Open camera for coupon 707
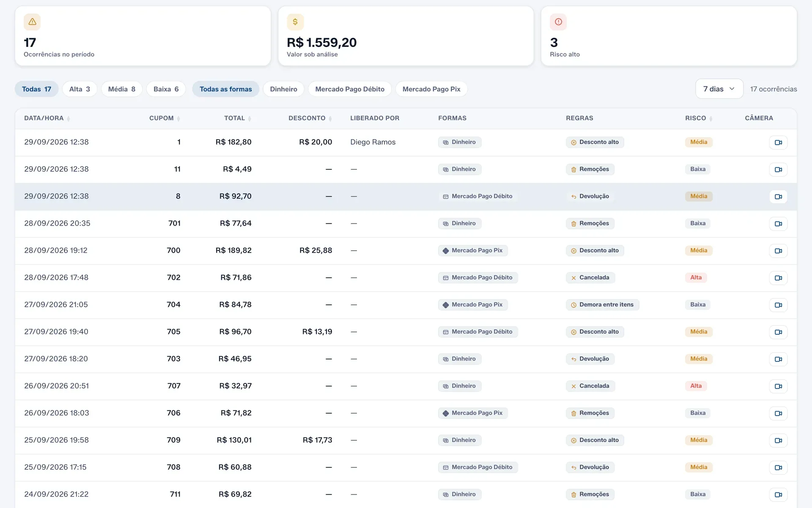Screen dimensions: 812x508 pyautogui.click(x=778, y=386)
